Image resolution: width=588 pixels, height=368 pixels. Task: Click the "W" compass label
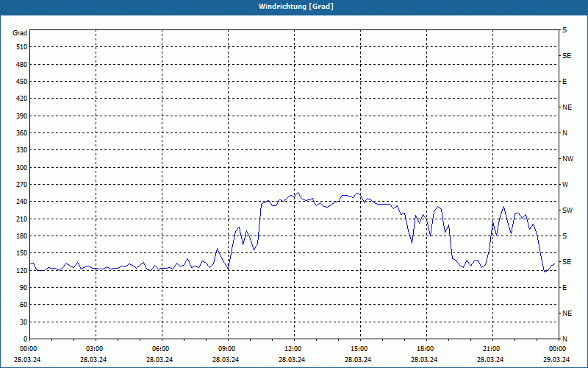pyautogui.click(x=565, y=185)
